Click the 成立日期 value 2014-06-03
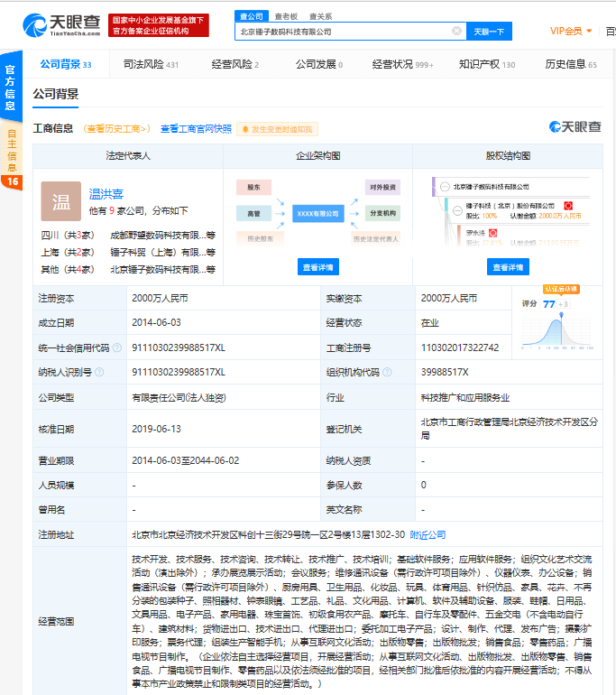This screenshot has height=695, width=616. point(156,322)
